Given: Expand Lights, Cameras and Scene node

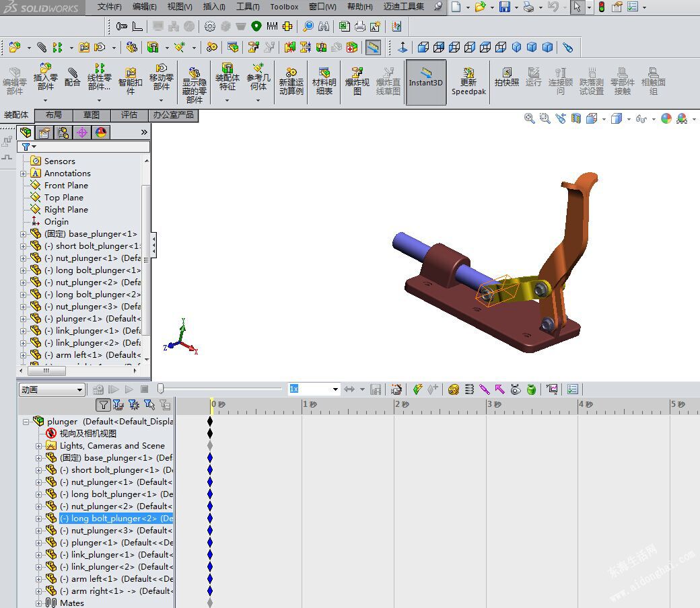Looking at the screenshot, I should click(x=39, y=446).
